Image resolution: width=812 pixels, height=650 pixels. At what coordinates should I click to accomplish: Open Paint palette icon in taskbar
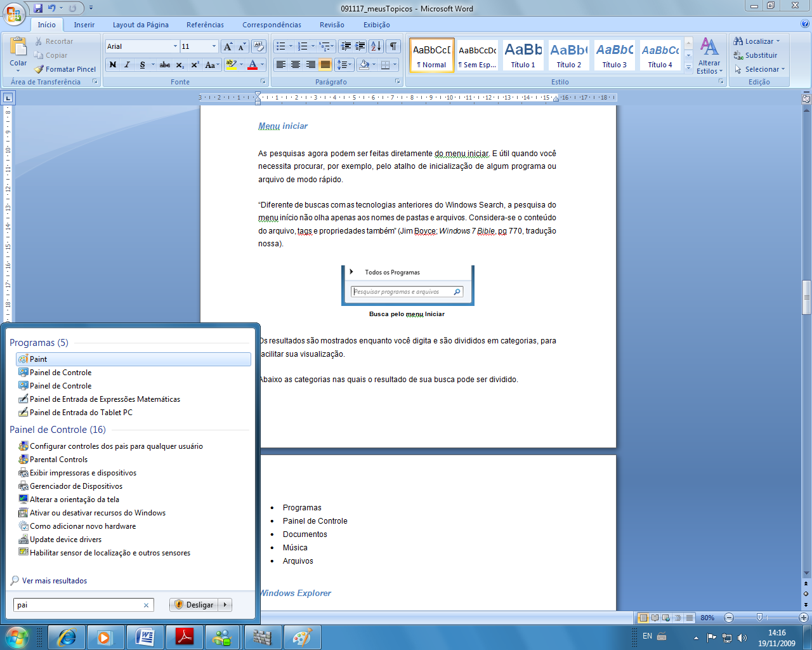[302, 637]
